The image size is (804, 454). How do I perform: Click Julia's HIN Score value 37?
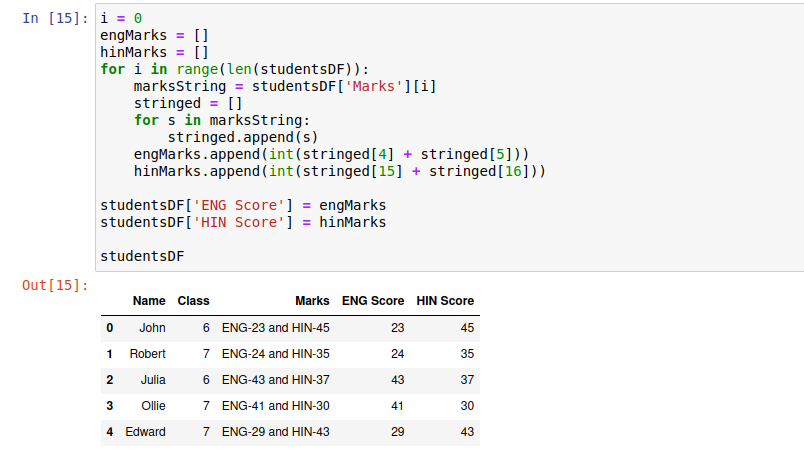tap(467, 380)
